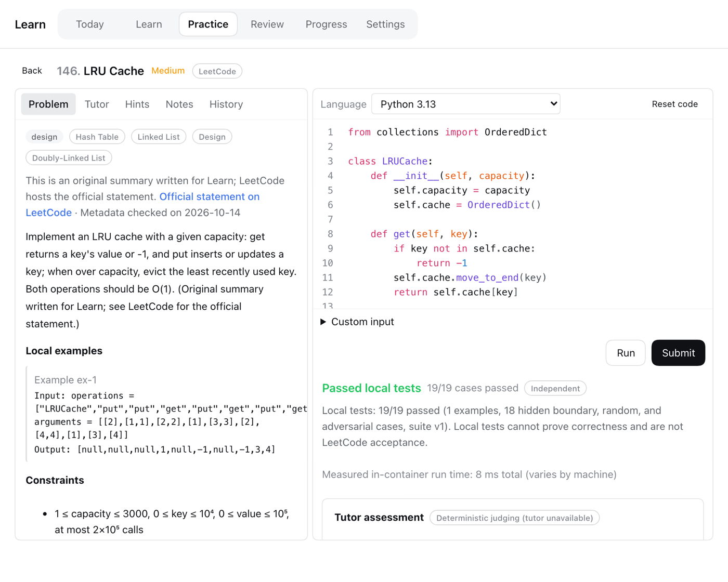Click the capitalized Design tag chip

[212, 137]
